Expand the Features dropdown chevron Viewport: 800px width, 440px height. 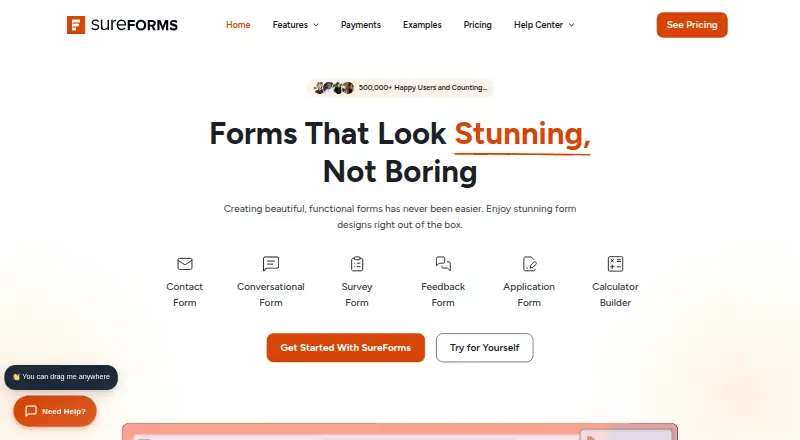click(x=316, y=25)
